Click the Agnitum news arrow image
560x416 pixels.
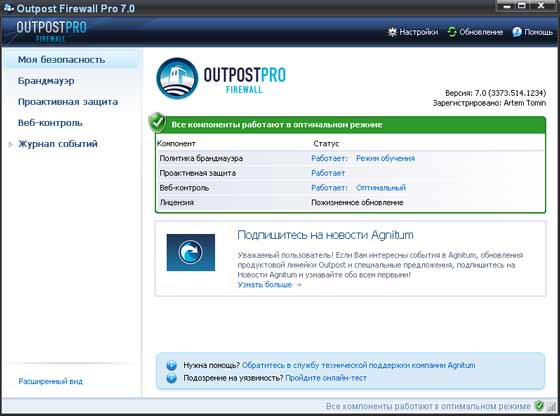click(191, 252)
